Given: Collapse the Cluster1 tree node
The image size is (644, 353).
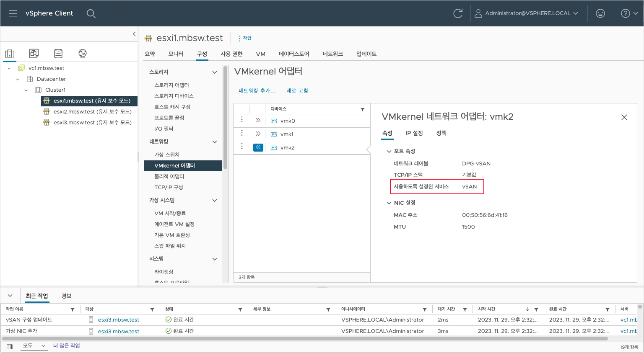Looking at the screenshot, I should (x=26, y=90).
